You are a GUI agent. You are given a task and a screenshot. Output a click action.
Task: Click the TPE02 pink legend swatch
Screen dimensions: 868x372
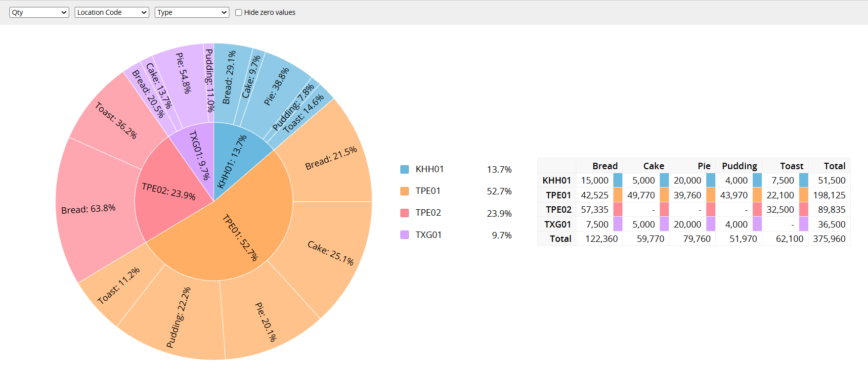[404, 213]
